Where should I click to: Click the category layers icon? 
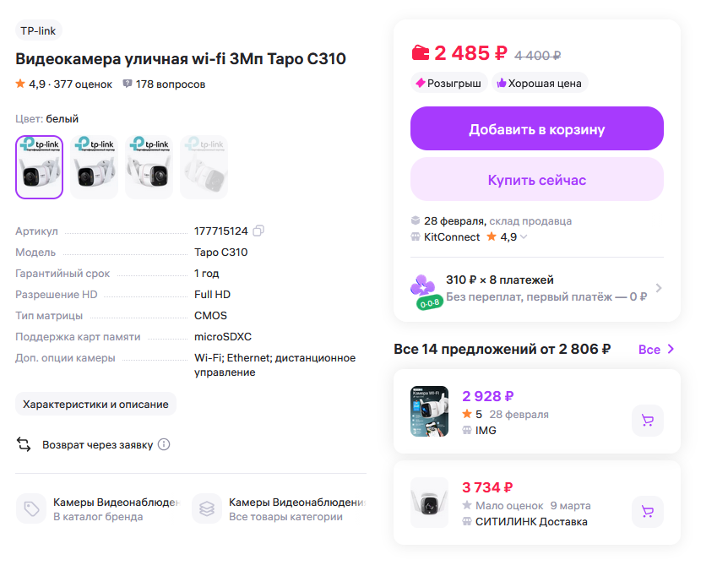(x=207, y=509)
